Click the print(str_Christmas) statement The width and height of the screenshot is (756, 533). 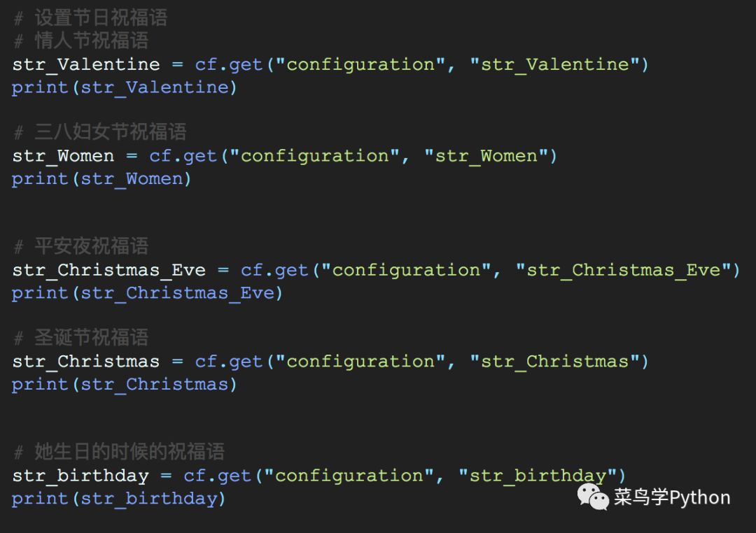[x=125, y=384]
